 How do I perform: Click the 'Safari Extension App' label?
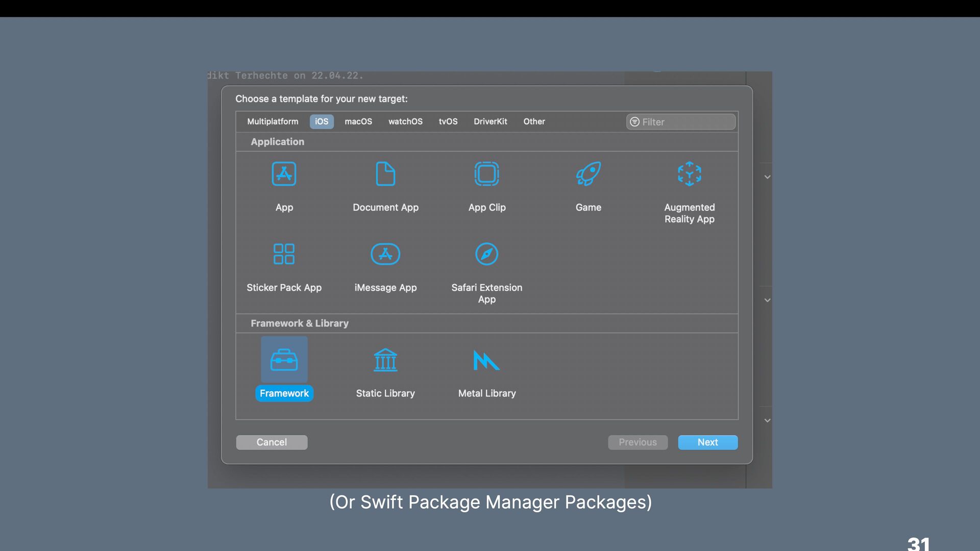tap(487, 293)
